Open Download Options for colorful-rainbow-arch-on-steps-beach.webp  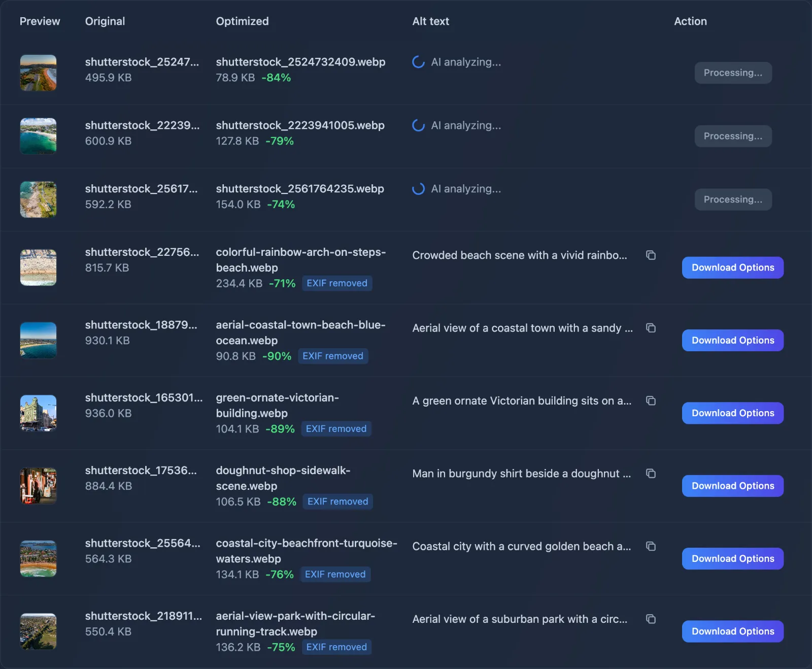coord(732,267)
